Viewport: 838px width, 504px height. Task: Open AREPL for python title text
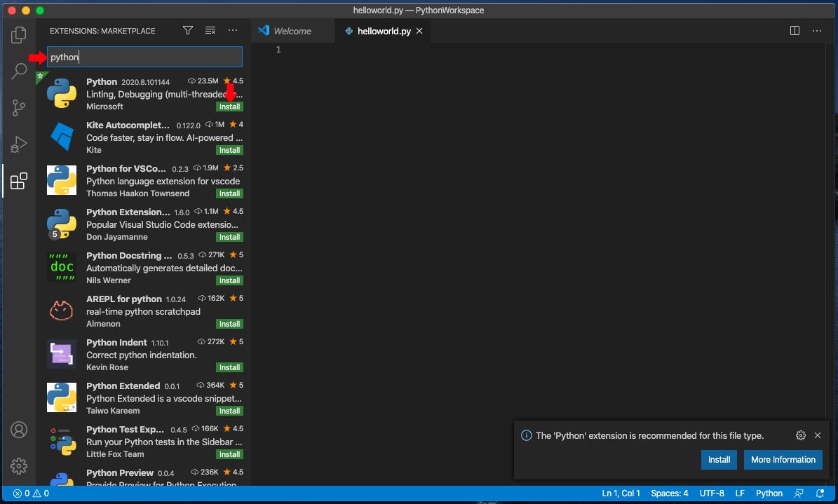[x=124, y=299]
